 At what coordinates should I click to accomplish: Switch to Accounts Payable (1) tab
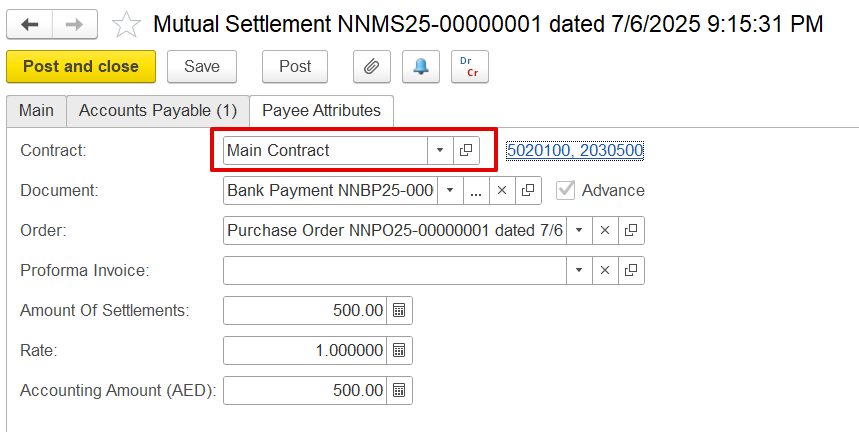tap(158, 110)
